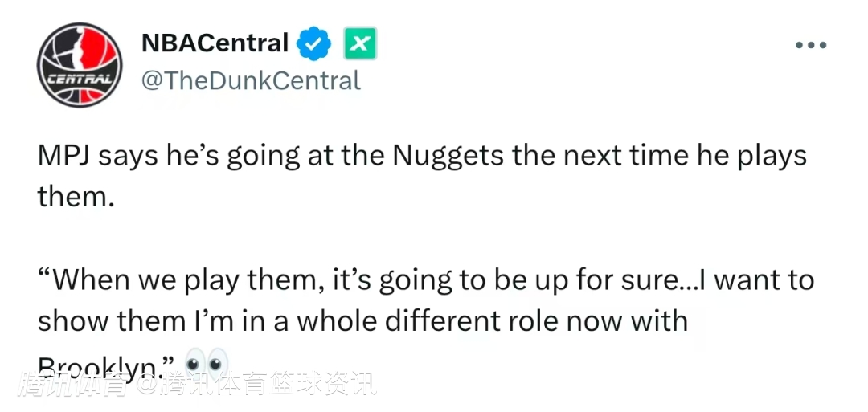This screenshot has height=412, width=868.
Task: Click the blue verified checkmark badge
Action: tap(314, 43)
